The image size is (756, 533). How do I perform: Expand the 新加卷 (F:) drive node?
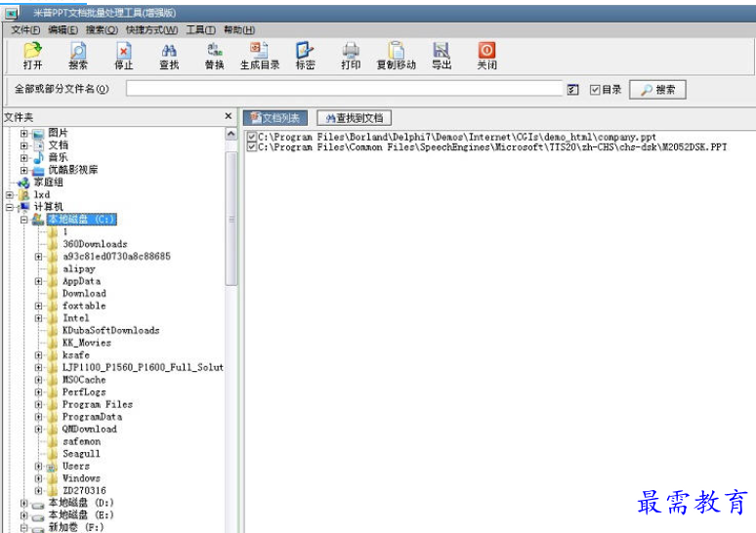pyautogui.click(x=23, y=528)
